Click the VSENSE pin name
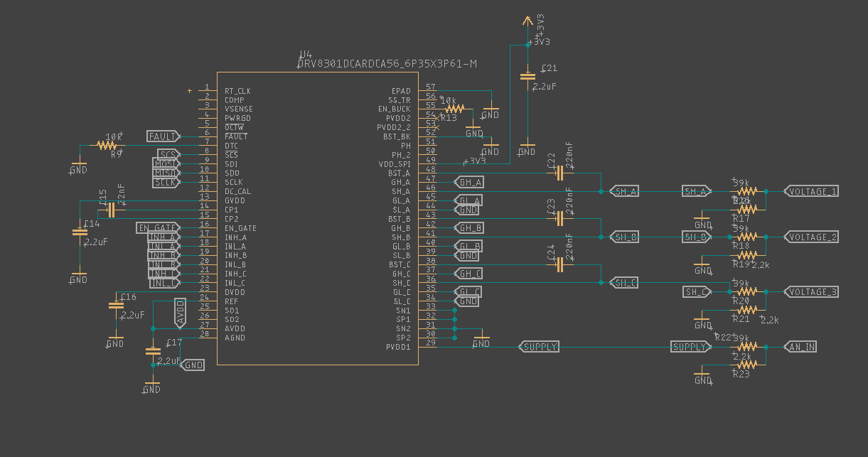This screenshot has height=457, width=868. point(238,109)
